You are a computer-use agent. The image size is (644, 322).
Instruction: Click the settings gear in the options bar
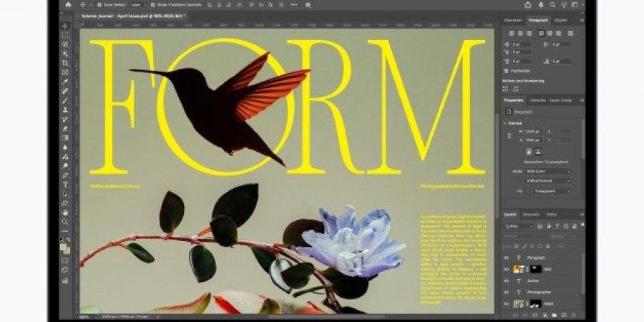pyautogui.click(x=308, y=5)
